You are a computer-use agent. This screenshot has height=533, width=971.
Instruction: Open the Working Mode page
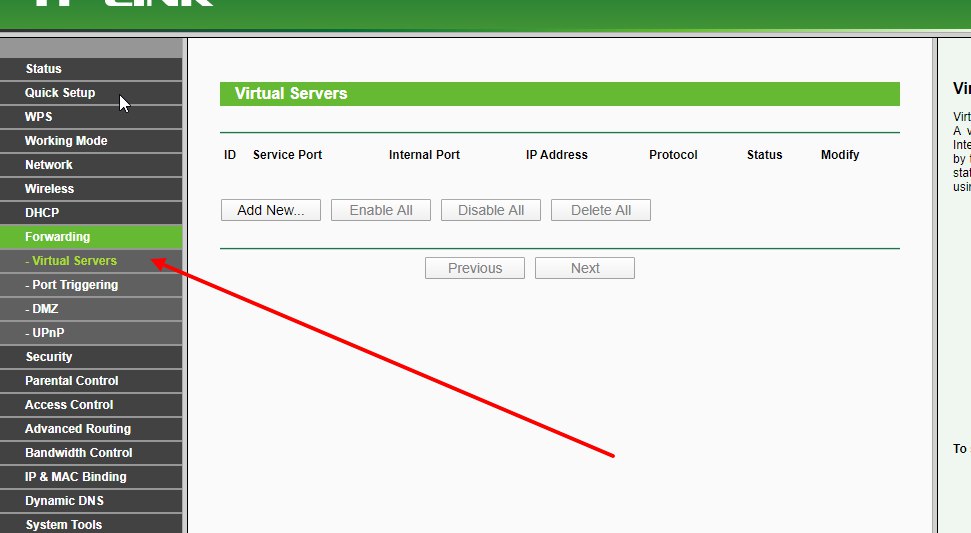pyautogui.click(x=91, y=141)
